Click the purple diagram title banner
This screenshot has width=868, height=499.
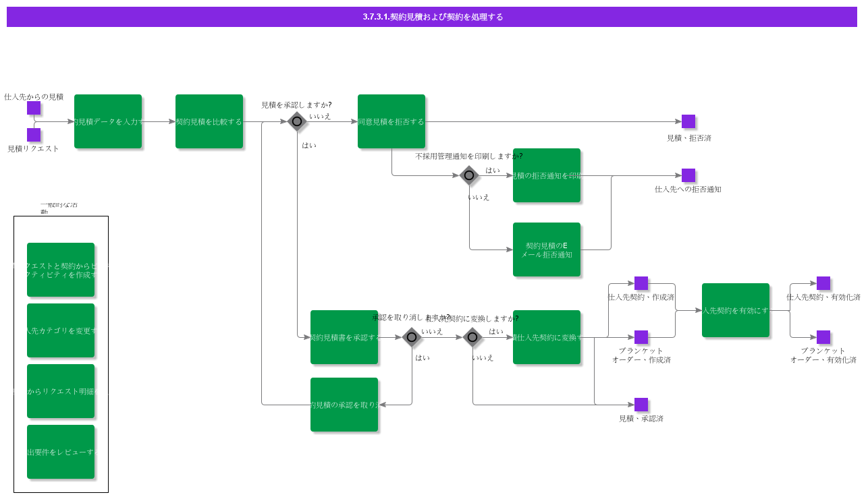pos(432,17)
